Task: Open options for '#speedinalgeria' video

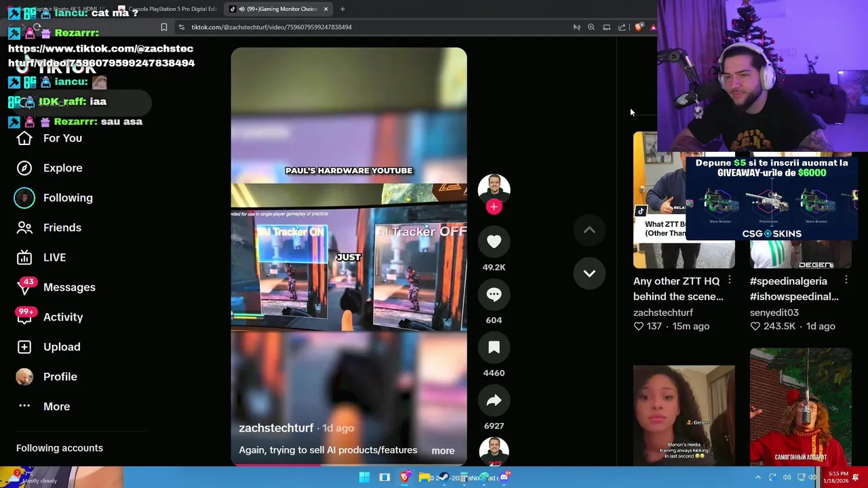Action: point(846,280)
